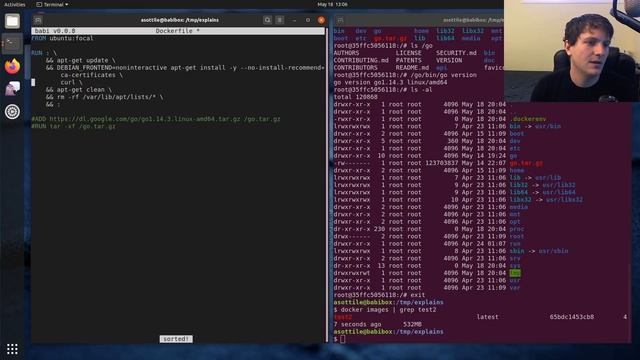Click 'README.md' in the /go listing

coord(412,68)
